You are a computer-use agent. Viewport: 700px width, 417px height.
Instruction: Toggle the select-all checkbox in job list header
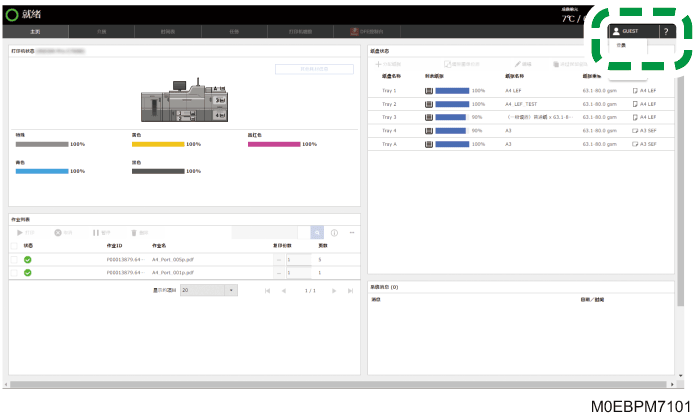coord(14,246)
